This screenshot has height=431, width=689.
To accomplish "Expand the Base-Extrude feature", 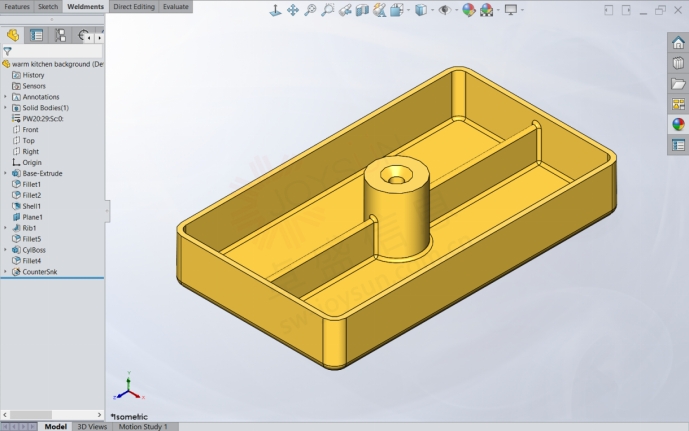I will pyautogui.click(x=5, y=173).
